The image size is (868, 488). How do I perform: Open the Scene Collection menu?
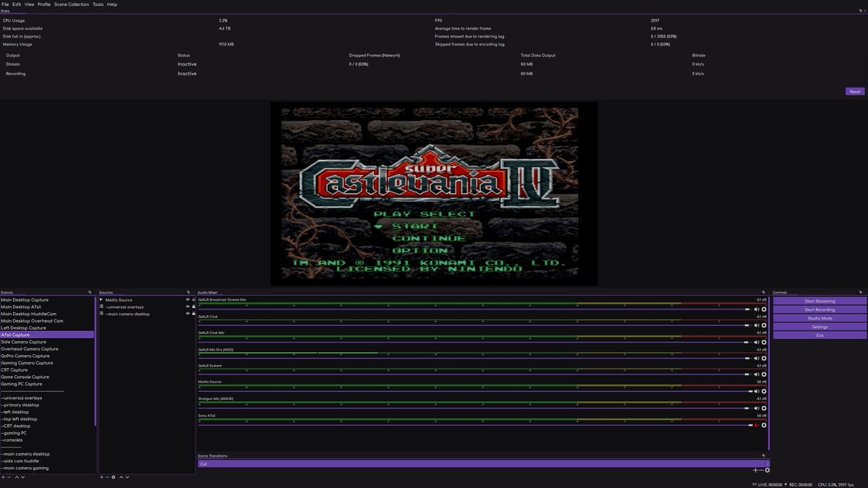pyautogui.click(x=72, y=4)
